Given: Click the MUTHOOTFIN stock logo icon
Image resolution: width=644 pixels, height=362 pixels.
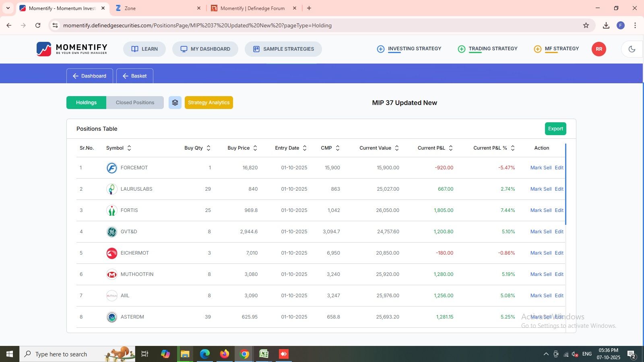Looking at the screenshot, I should [111, 274].
